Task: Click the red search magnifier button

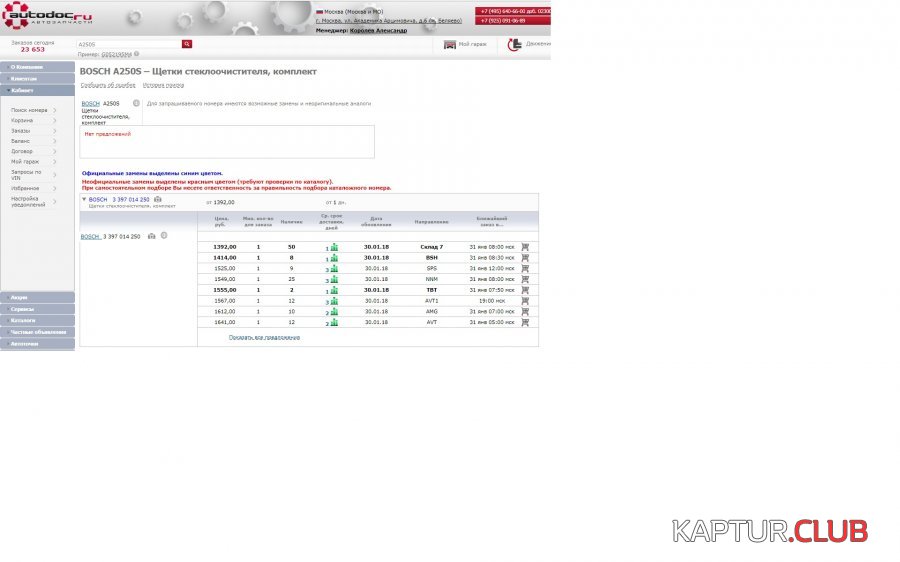Action: pos(187,44)
